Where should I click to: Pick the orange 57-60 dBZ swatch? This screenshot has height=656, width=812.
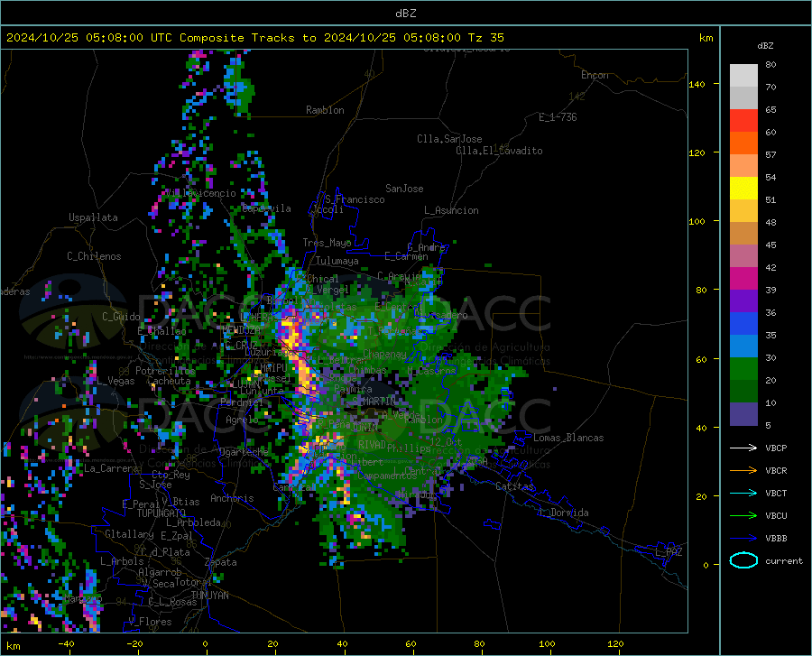coord(743,143)
